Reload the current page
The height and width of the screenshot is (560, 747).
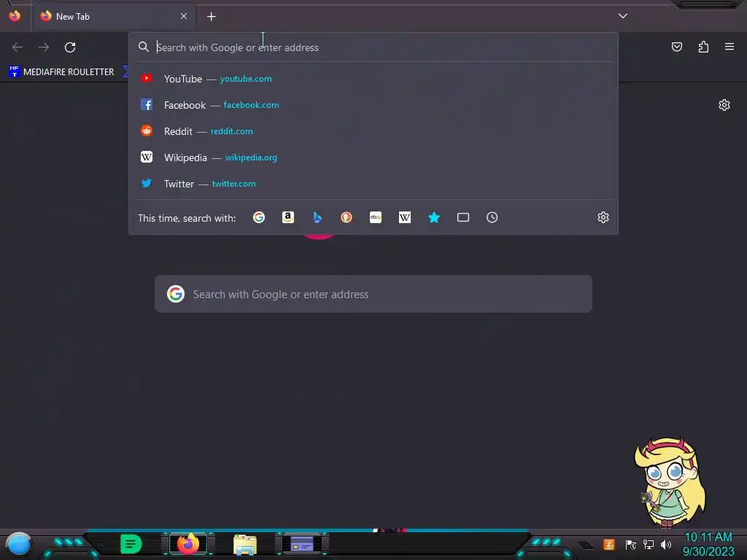tap(70, 47)
